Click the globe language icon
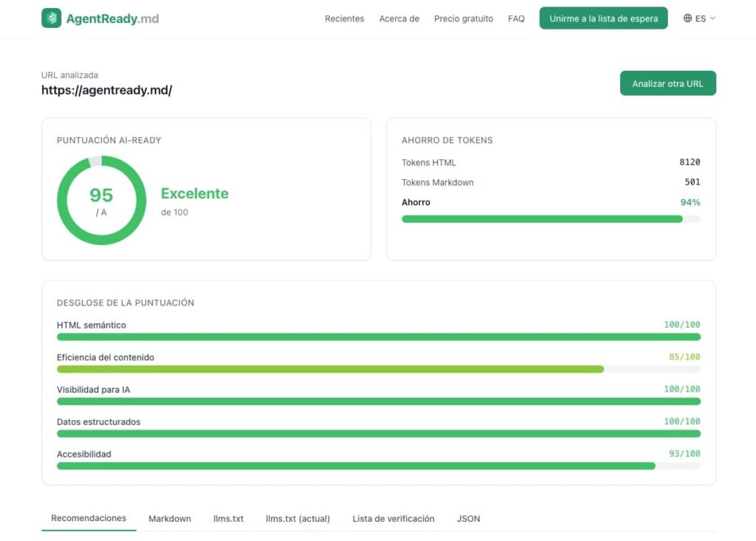Viewport: 756px width, 541px height. pyautogui.click(x=687, y=18)
